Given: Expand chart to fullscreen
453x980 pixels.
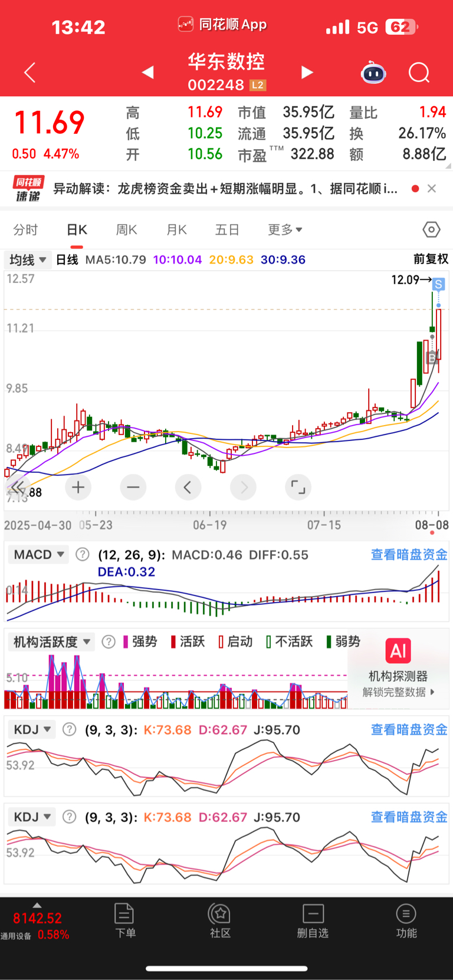Looking at the screenshot, I should coord(298,487).
